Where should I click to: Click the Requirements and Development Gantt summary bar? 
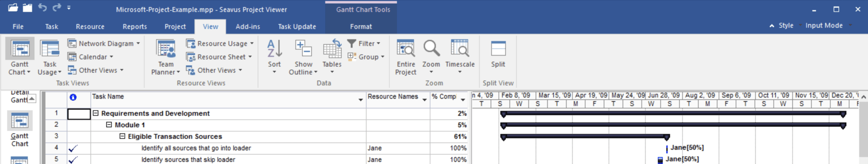pos(673,114)
